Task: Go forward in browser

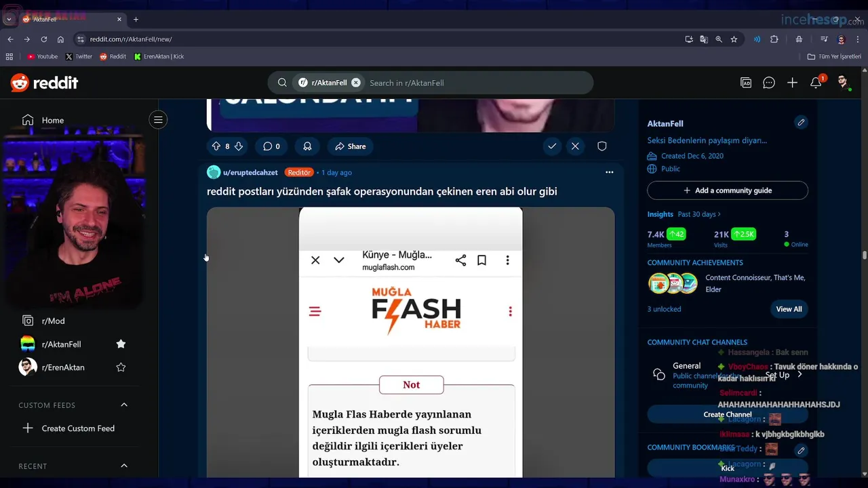Action: click(x=27, y=39)
